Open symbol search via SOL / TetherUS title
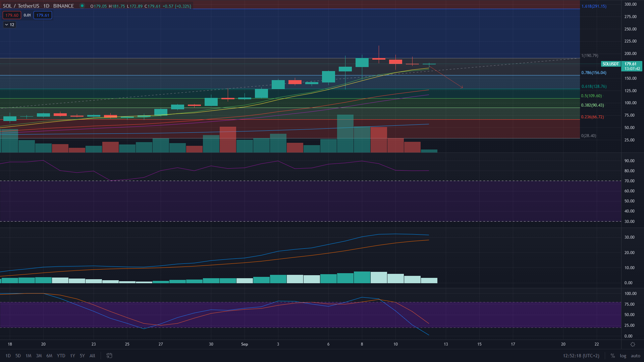The width and height of the screenshot is (644, 362). (x=21, y=6)
